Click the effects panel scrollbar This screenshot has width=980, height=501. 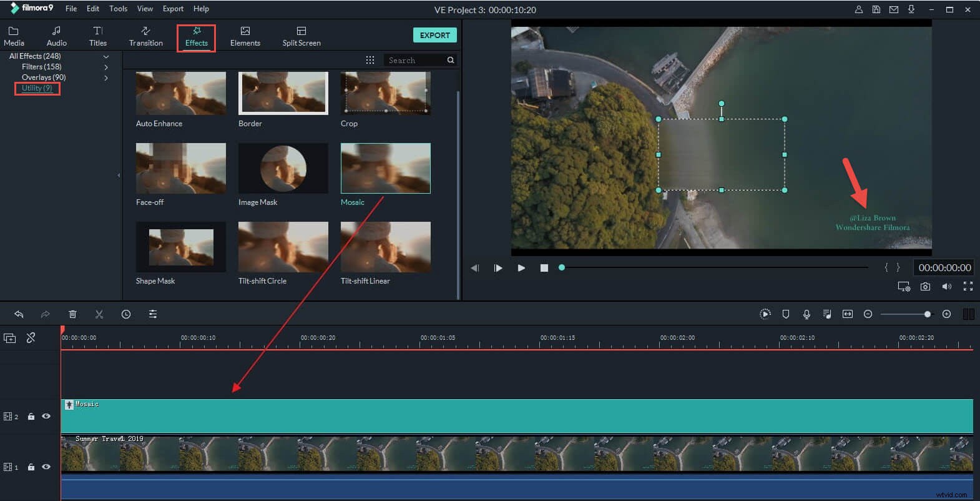[x=459, y=195]
